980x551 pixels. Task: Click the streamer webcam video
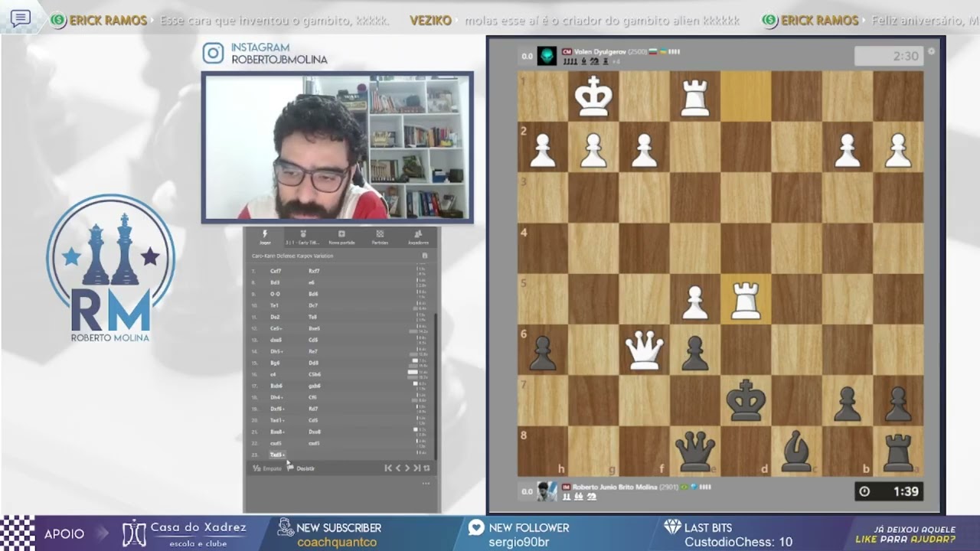(337, 148)
